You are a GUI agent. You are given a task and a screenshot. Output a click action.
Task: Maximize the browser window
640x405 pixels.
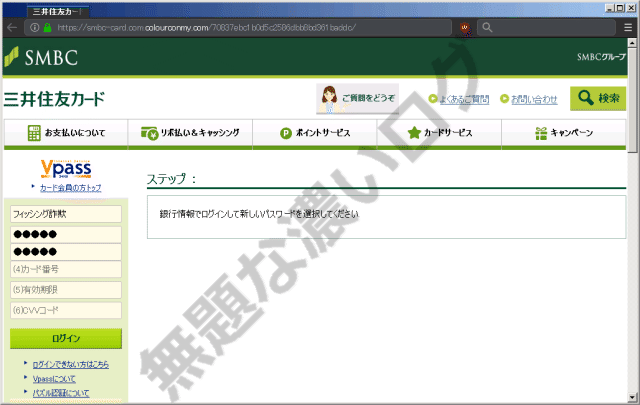[620, 8]
